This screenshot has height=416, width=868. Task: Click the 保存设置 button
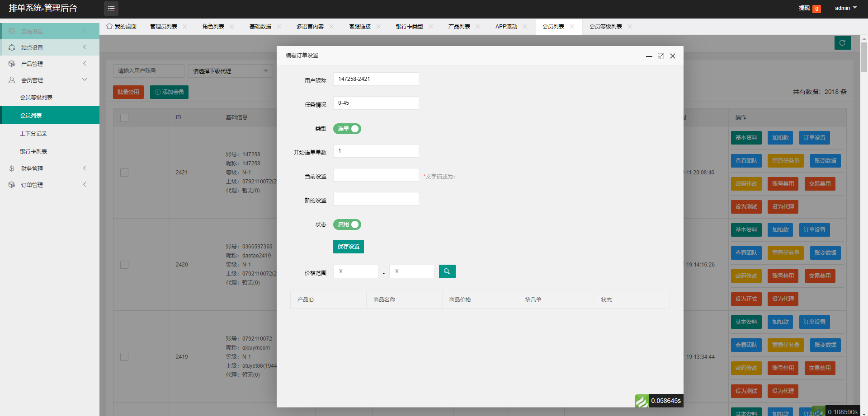click(348, 247)
